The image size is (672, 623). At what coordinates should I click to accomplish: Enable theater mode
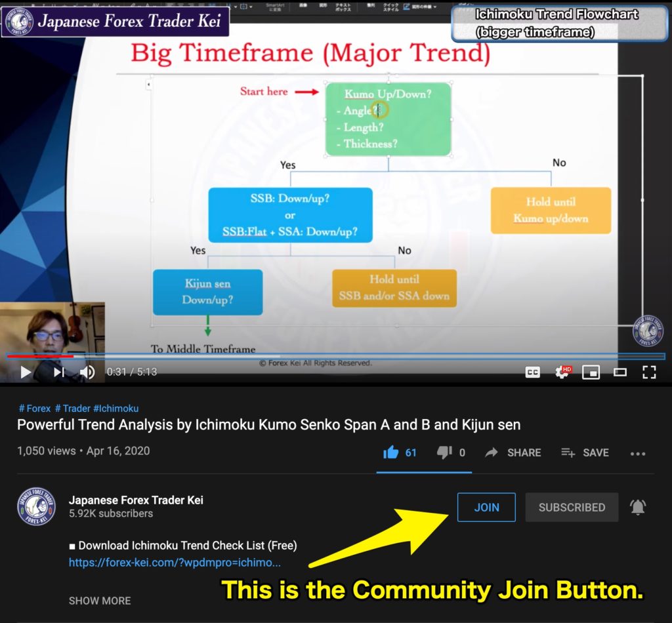coord(619,372)
